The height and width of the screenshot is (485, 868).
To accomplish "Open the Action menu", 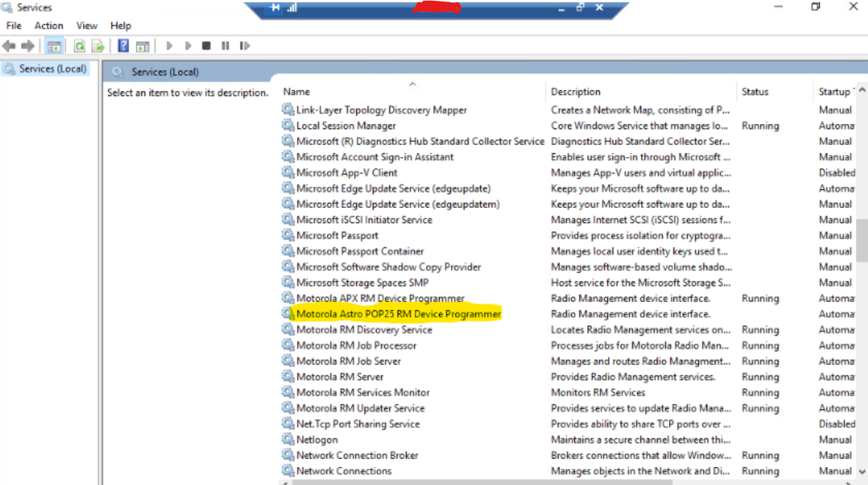I will 49,26.
